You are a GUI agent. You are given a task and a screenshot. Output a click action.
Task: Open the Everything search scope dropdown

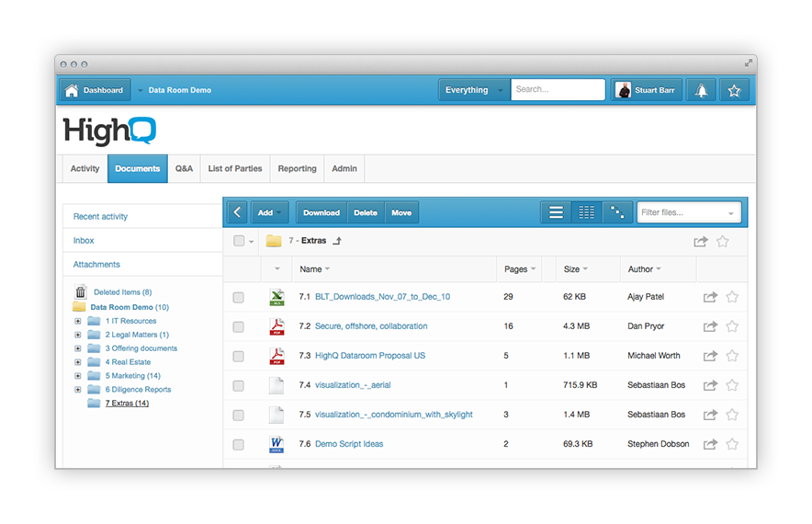[474, 90]
